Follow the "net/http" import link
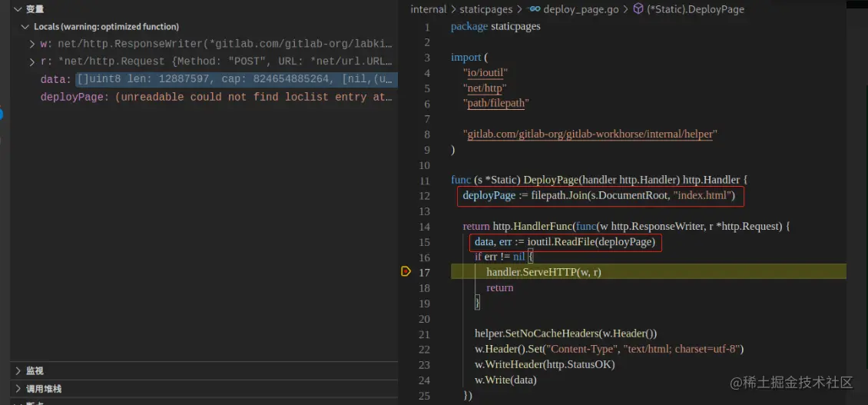Screen dimensions: 868x405 click(485, 88)
